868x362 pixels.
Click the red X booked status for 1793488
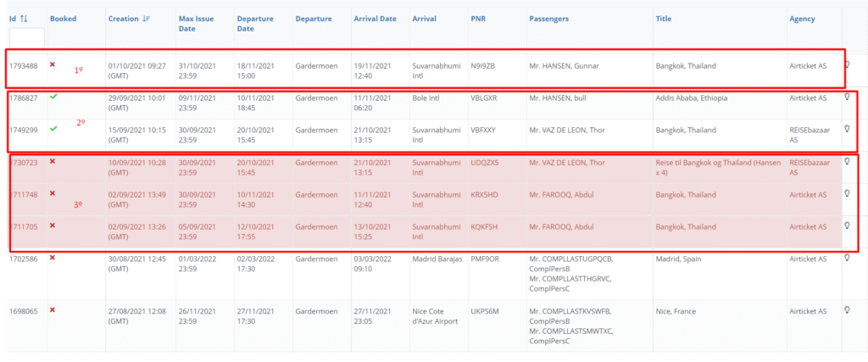(53, 64)
